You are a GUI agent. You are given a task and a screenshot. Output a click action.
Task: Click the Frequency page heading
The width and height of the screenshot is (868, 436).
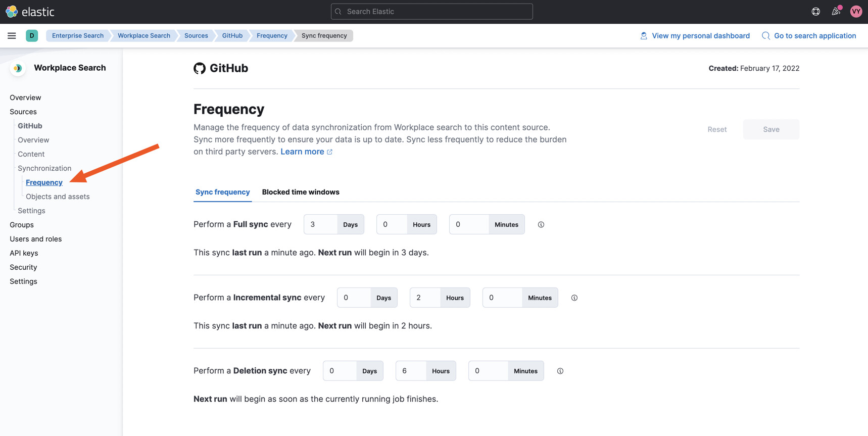click(x=229, y=109)
